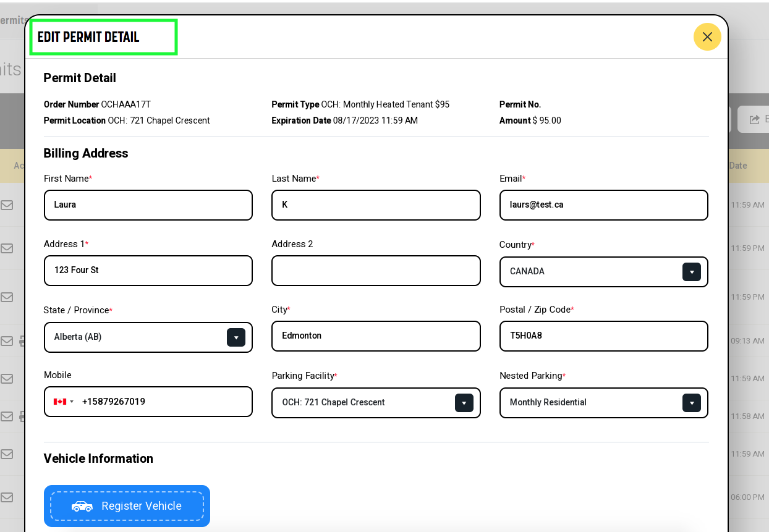This screenshot has height=532, width=769.
Task: Click the Date column header in background table
Action: pyautogui.click(x=738, y=166)
